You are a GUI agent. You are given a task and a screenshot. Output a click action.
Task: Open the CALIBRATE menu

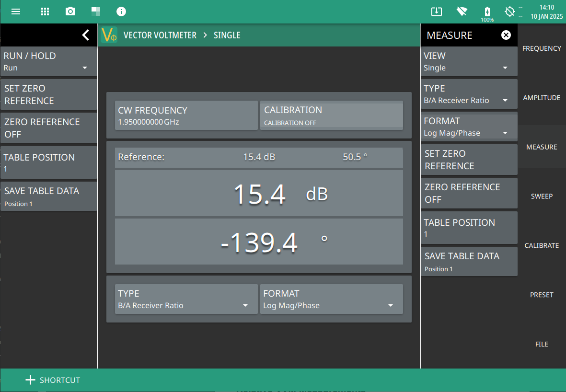coord(542,245)
